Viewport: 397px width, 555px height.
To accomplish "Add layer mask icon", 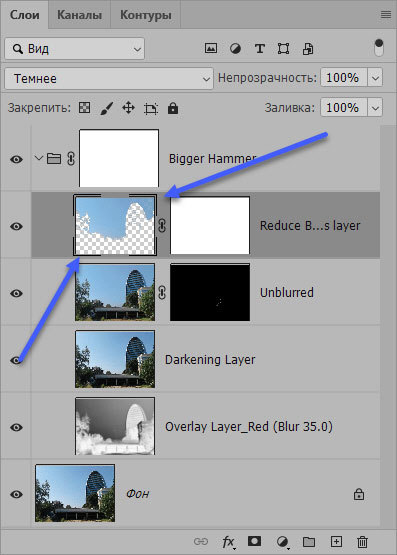I will (x=254, y=541).
